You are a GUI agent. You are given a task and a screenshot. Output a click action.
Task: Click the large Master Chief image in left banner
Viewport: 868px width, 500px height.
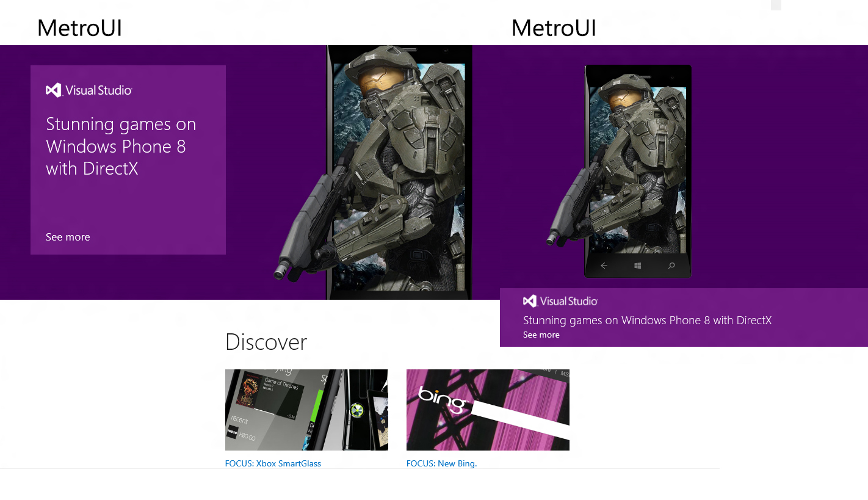[x=374, y=172]
